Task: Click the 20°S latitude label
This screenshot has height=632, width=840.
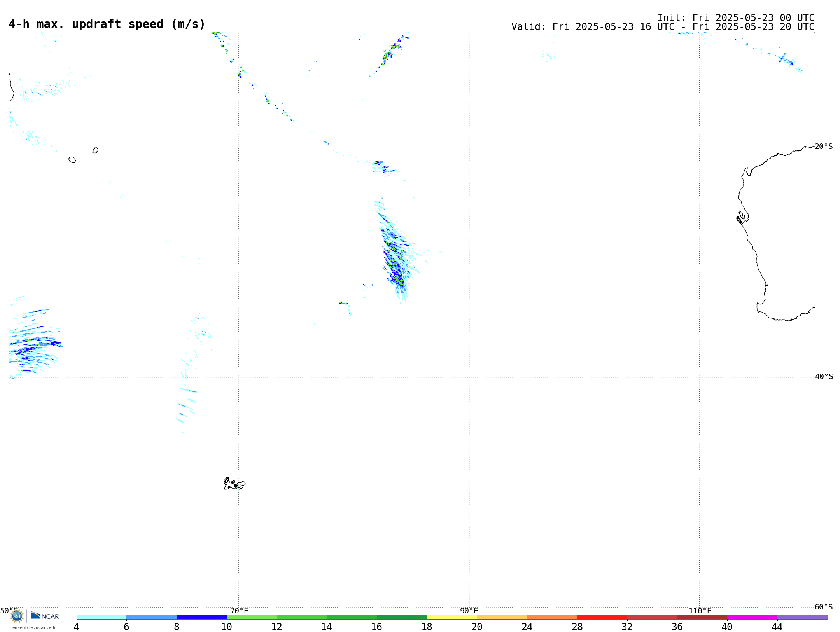Action: coord(824,146)
